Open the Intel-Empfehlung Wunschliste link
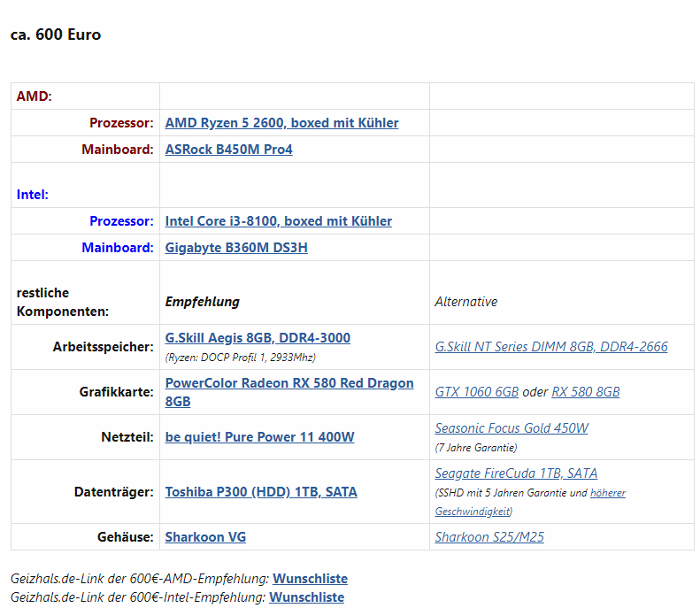Image resolution: width=700 pixels, height=608 pixels. tap(307, 597)
